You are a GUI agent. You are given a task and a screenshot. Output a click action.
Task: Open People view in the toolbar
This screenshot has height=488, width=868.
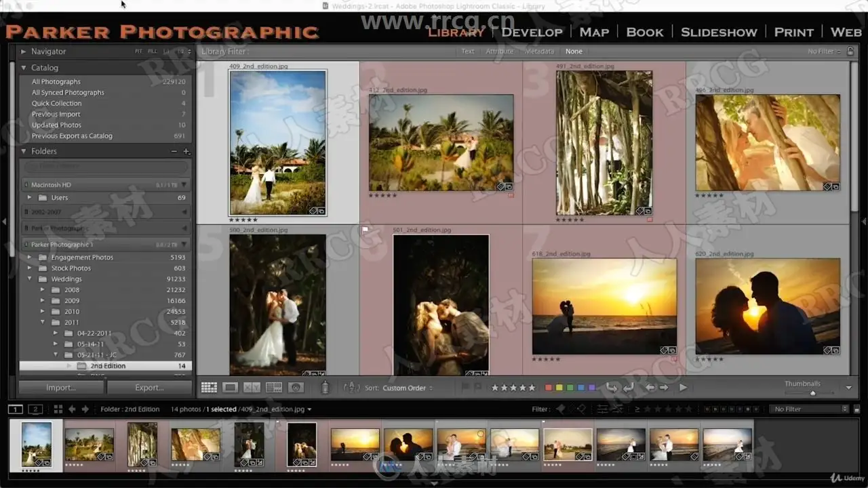pos(296,388)
